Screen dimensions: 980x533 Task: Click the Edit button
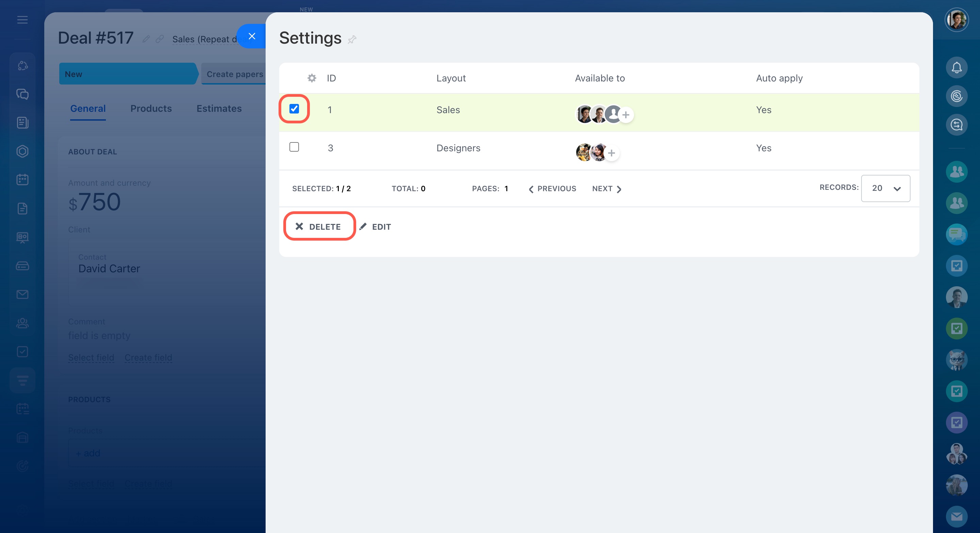(x=376, y=227)
